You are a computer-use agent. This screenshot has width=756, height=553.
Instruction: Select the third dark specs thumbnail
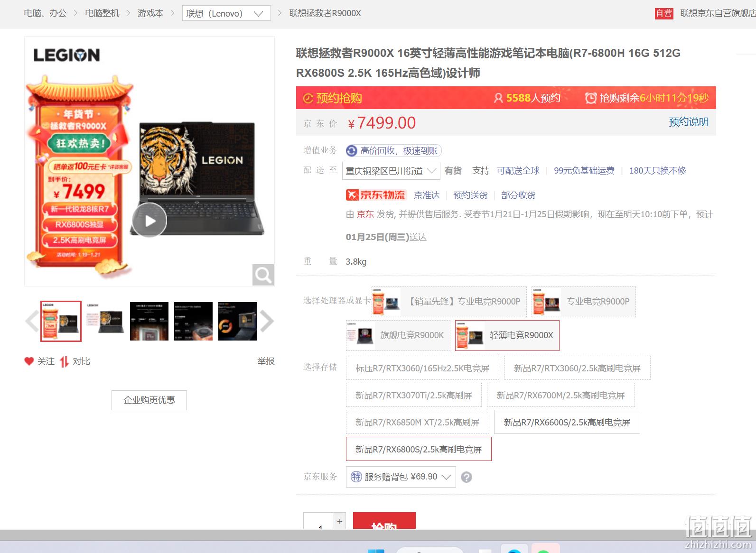coord(149,321)
